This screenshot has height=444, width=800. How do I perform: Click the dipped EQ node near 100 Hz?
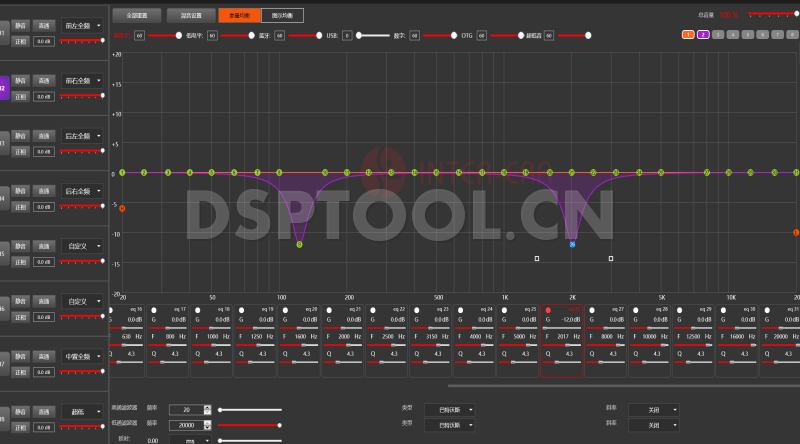(x=299, y=244)
